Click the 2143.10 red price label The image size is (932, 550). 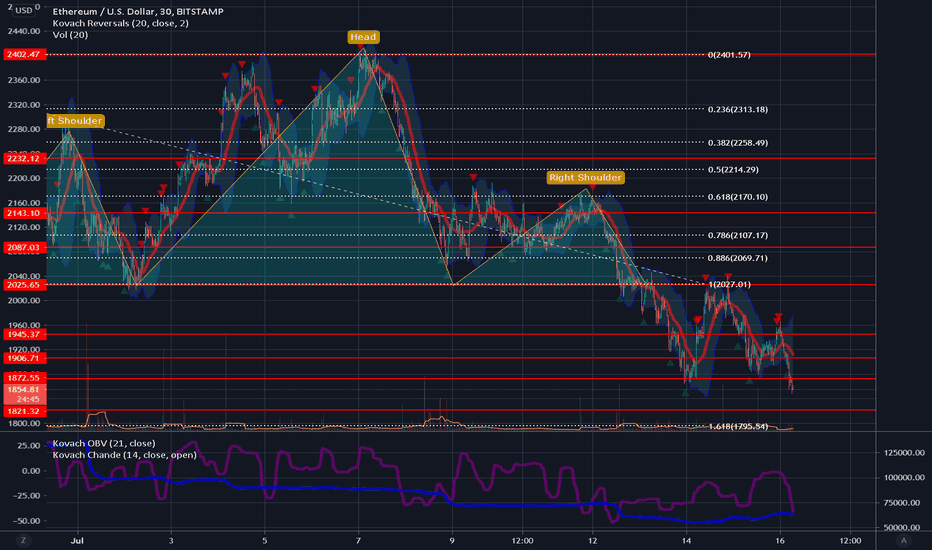coord(23,213)
